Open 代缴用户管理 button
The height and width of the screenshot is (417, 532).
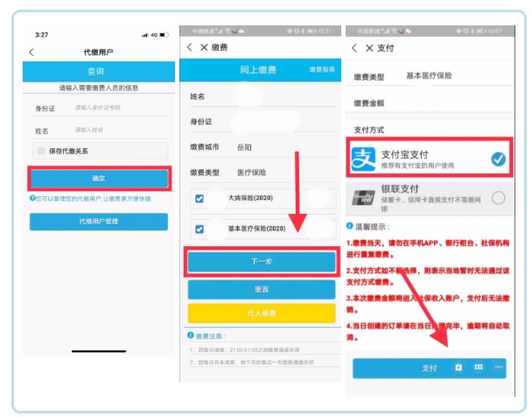click(99, 222)
